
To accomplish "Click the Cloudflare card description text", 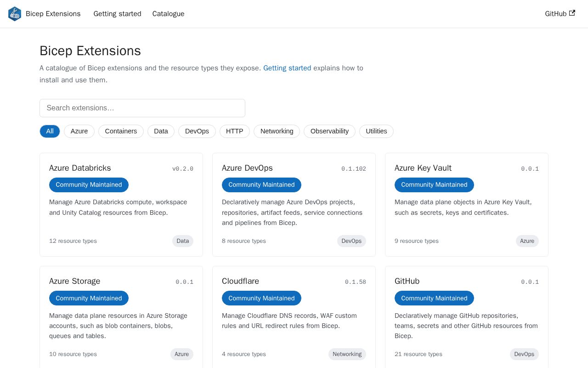I will [x=289, y=321].
